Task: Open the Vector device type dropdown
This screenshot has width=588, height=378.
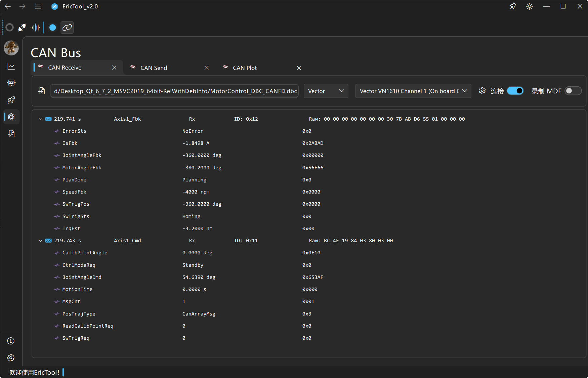Action: point(326,91)
